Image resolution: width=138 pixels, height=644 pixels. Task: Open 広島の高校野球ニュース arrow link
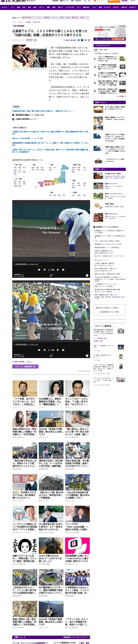[24, 119]
